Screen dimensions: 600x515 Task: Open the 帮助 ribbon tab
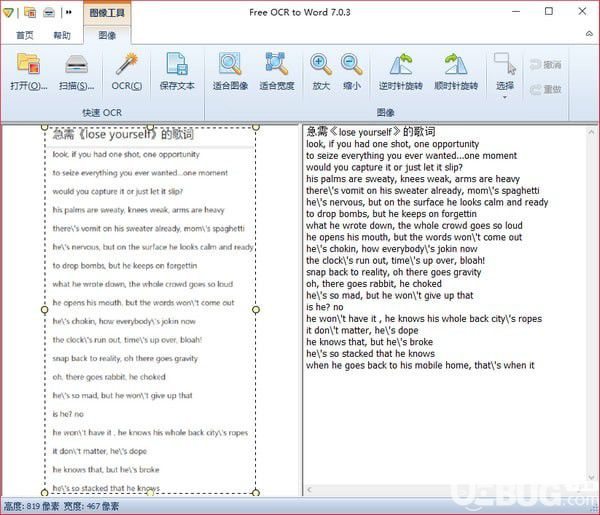click(62, 35)
